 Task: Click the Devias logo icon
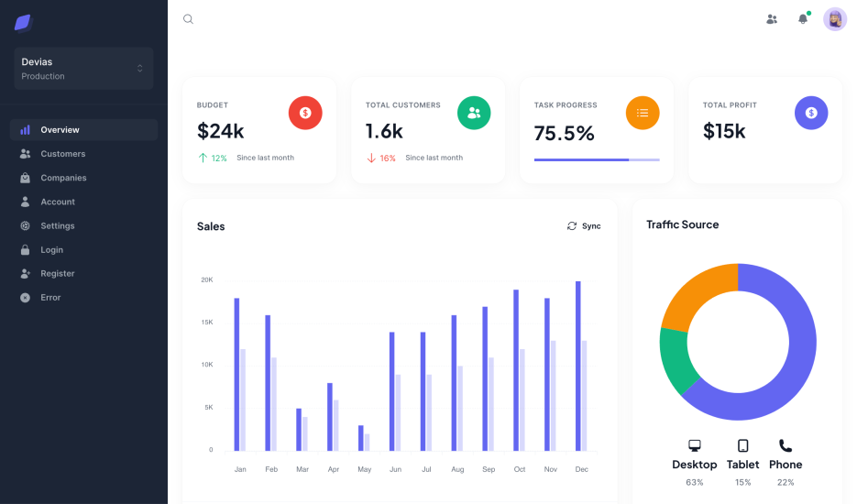23,23
